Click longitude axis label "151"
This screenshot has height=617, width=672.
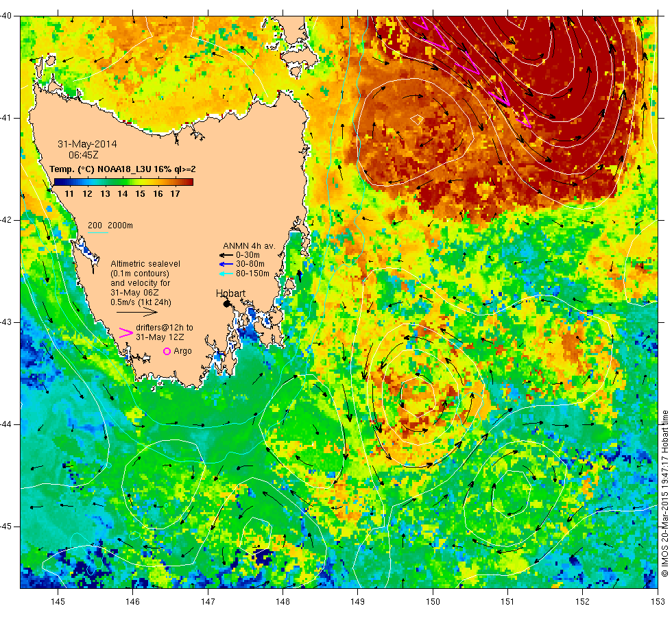[507, 602]
